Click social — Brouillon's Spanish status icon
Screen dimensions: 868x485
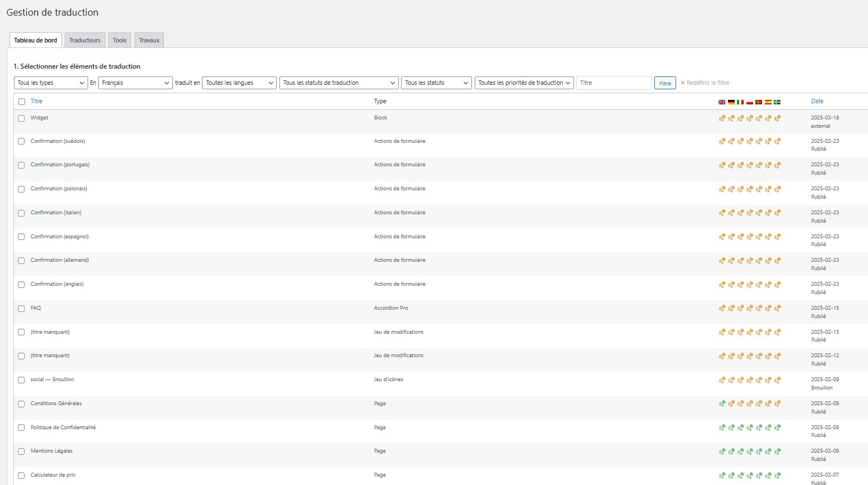(x=768, y=381)
